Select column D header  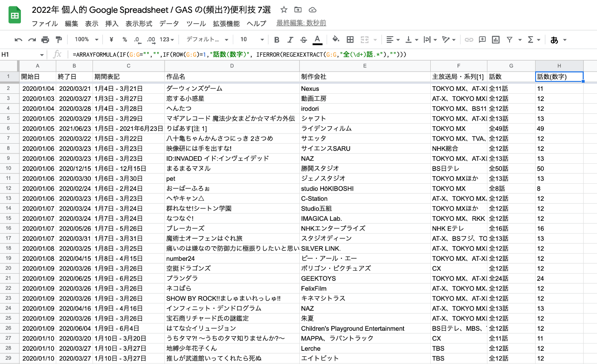coord(232,66)
